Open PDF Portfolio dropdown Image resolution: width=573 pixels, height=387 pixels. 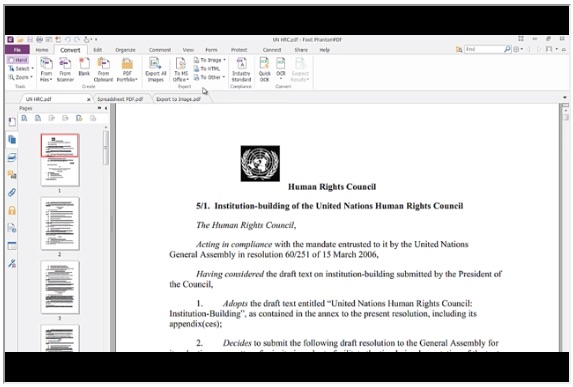tap(127, 69)
